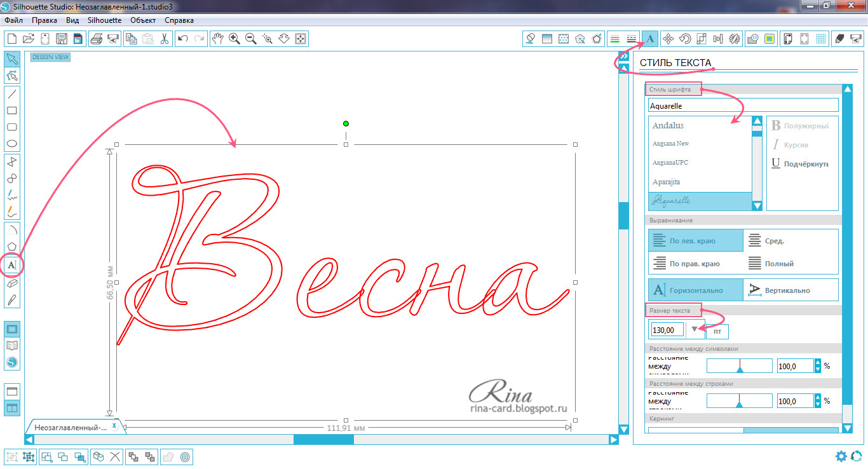This screenshot has width=868, height=469.
Task: Copy selection with copy icon
Action: tap(132, 39)
